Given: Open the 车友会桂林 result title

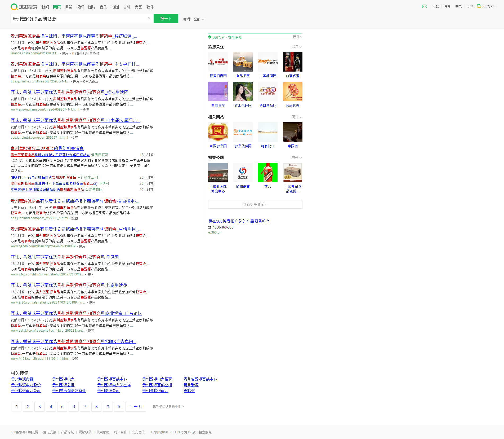Looking at the screenshot, I should [75, 64].
